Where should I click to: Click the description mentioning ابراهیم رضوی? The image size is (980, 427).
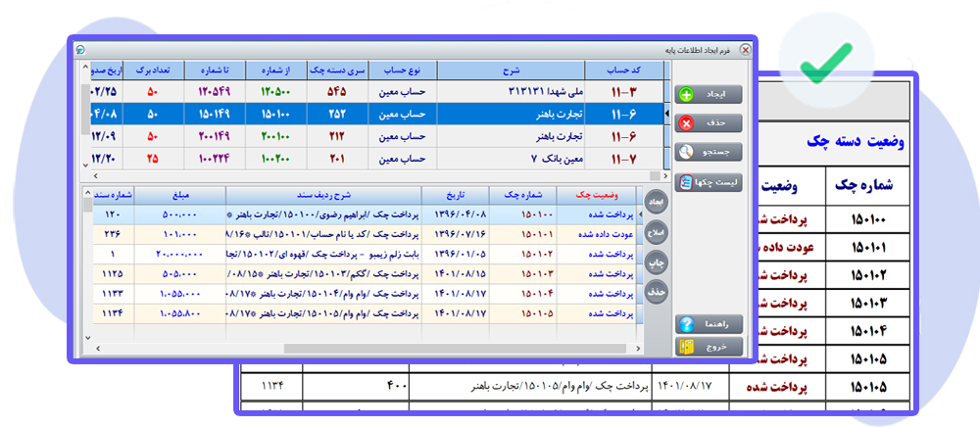(323, 214)
